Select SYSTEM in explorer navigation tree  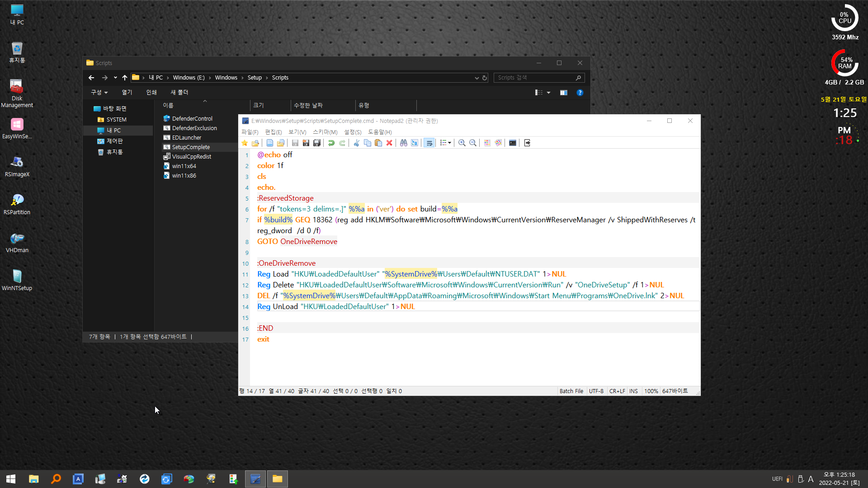coord(117,120)
